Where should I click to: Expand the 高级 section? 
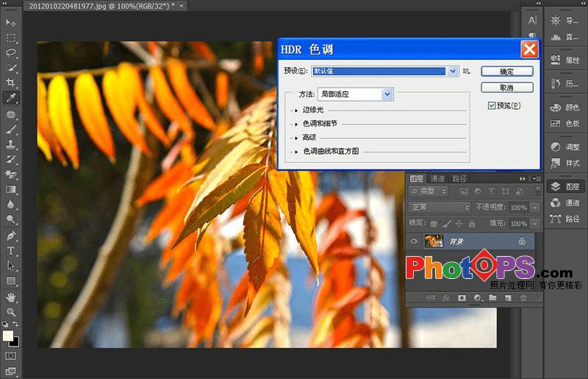(x=296, y=138)
